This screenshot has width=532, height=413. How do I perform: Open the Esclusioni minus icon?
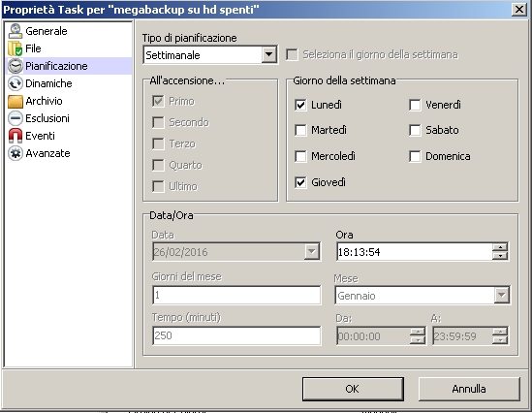[16, 118]
